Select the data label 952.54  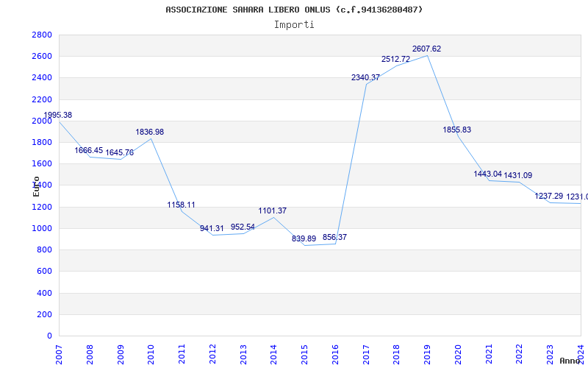[x=243, y=227]
